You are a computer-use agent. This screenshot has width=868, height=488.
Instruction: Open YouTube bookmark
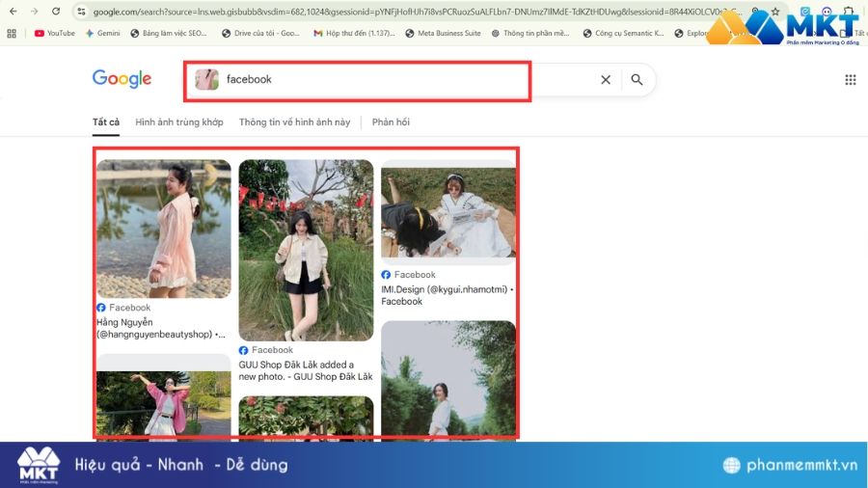point(55,33)
